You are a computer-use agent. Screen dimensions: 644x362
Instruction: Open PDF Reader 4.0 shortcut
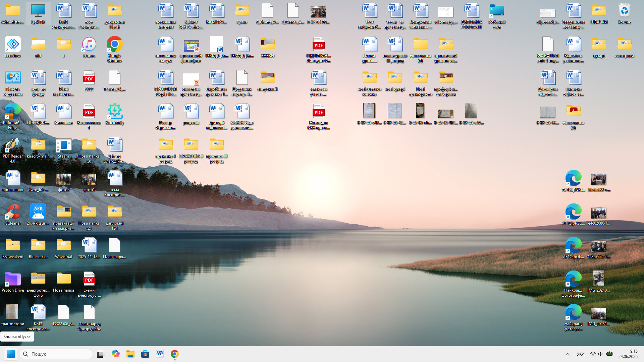(x=13, y=150)
